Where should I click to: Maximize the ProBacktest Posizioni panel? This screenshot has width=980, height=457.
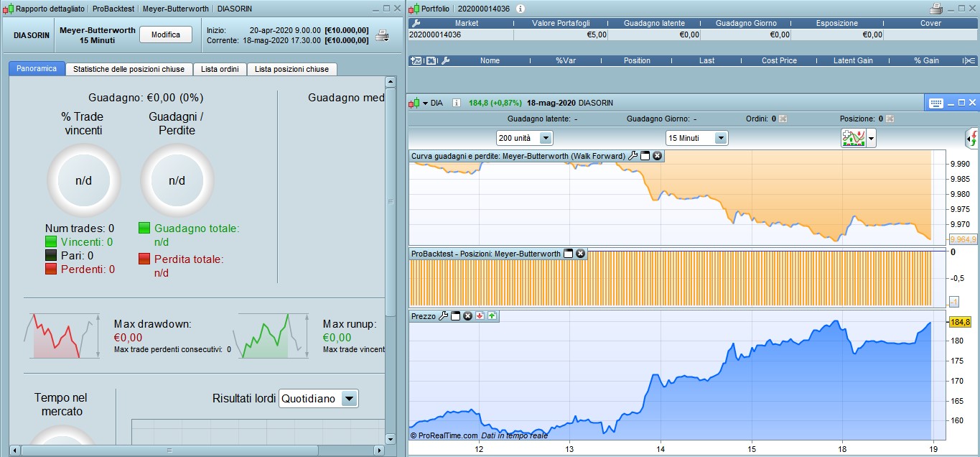(569, 254)
